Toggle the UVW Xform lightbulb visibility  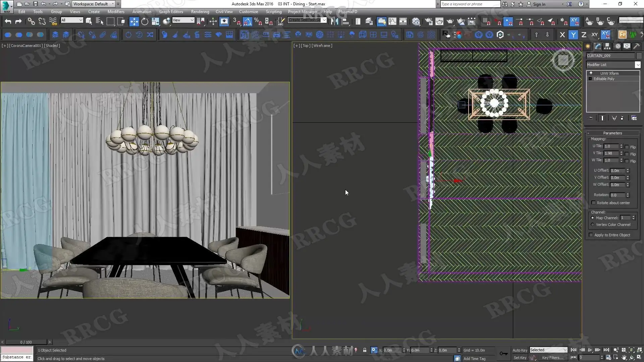tap(591, 73)
